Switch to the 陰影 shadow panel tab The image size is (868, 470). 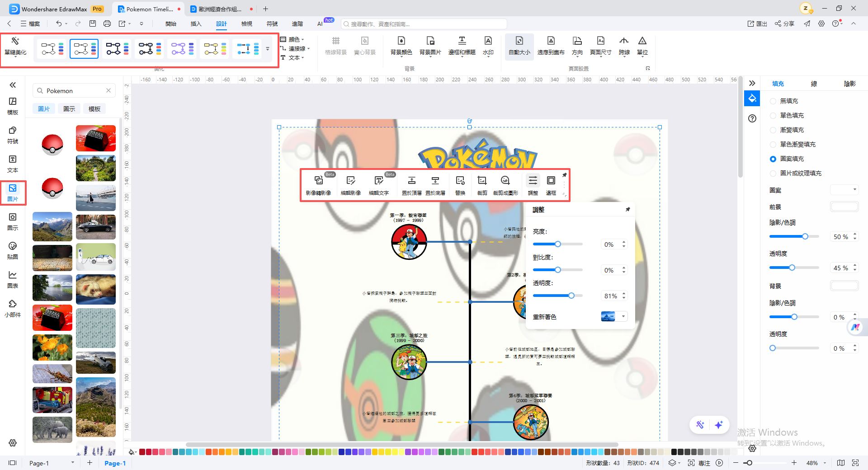point(849,84)
